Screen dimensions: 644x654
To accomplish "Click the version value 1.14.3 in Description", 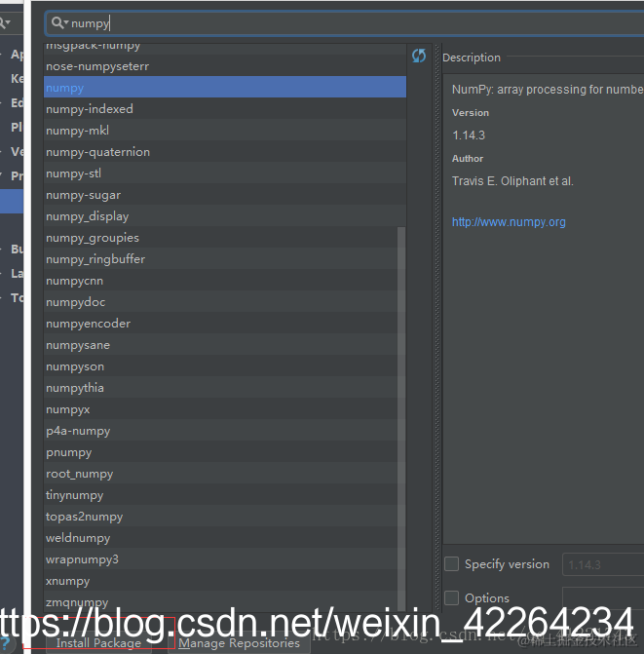I will (x=469, y=135).
